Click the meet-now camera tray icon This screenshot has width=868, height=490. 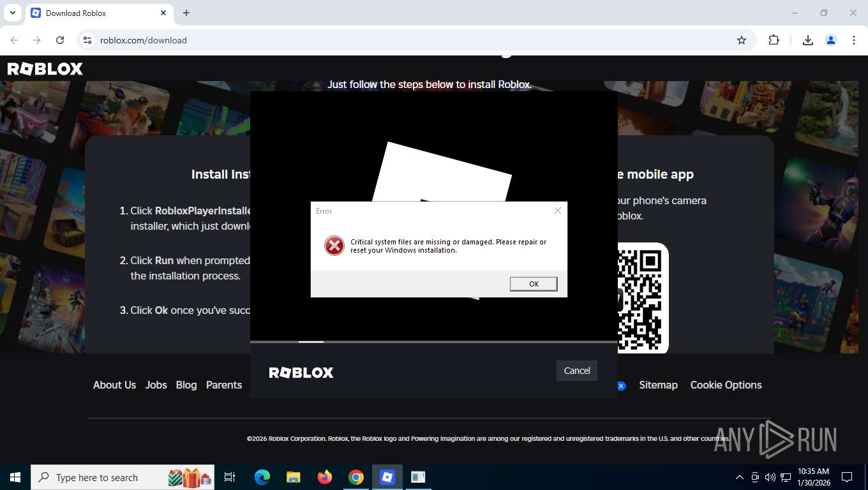tap(755, 477)
